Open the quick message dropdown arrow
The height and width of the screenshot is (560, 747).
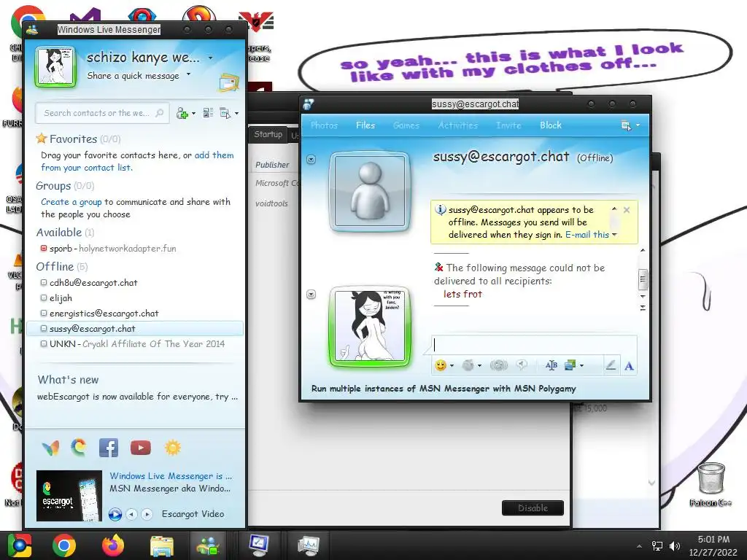pos(189,74)
